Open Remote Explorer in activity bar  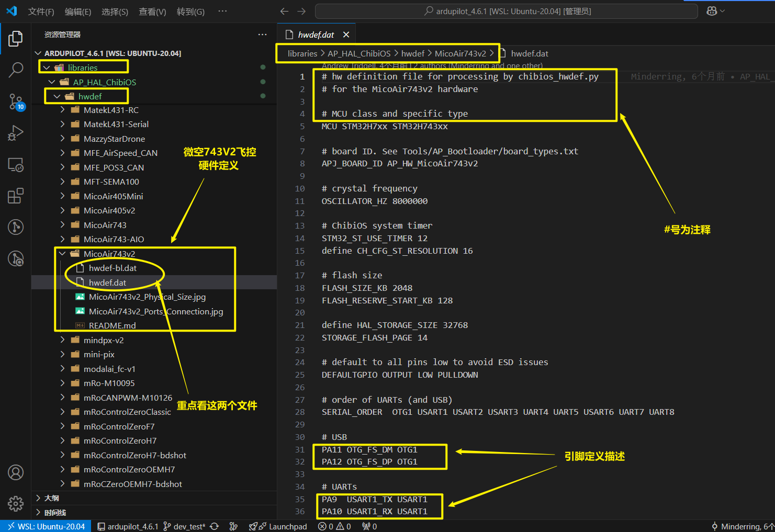(x=16, y=165)
